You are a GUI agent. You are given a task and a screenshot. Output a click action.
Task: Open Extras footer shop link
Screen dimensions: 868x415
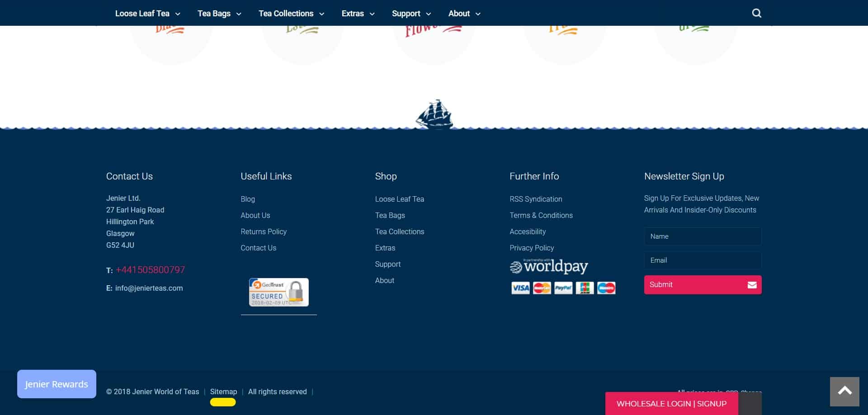tap(385, 248)
